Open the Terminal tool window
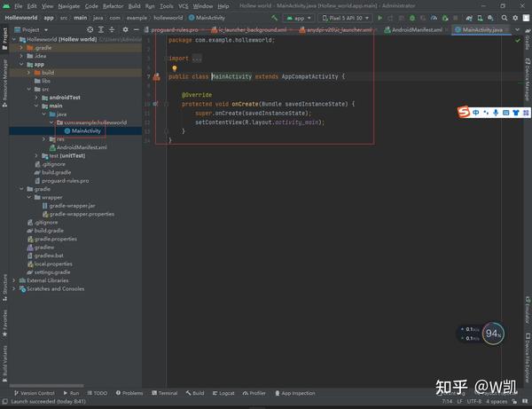The width and height of the screenshot is (532, 409). (165, 393)
